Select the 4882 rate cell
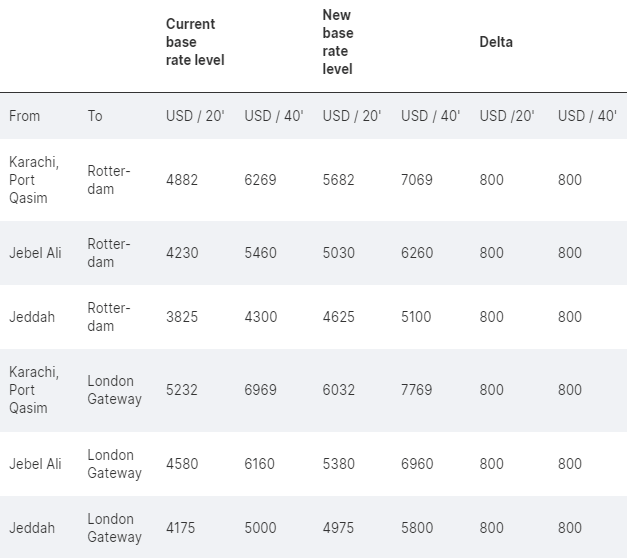 (182, 180)
